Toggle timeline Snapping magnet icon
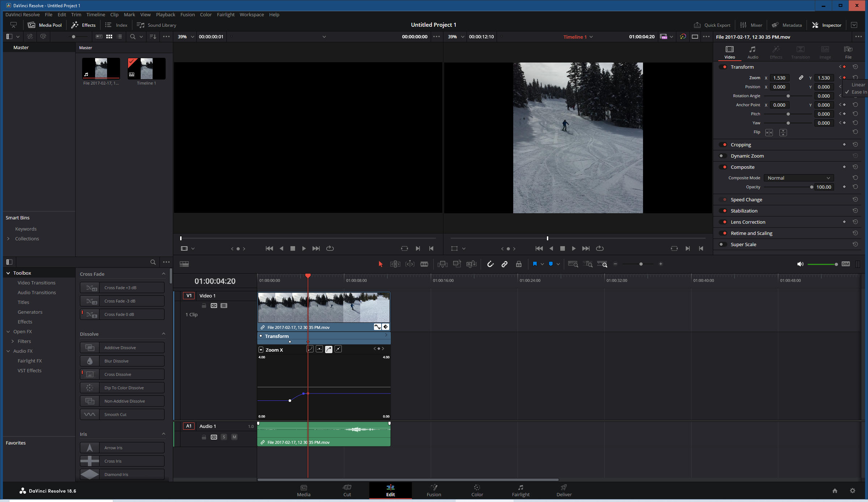Screen dimensions: 868x502 [490, 264]
